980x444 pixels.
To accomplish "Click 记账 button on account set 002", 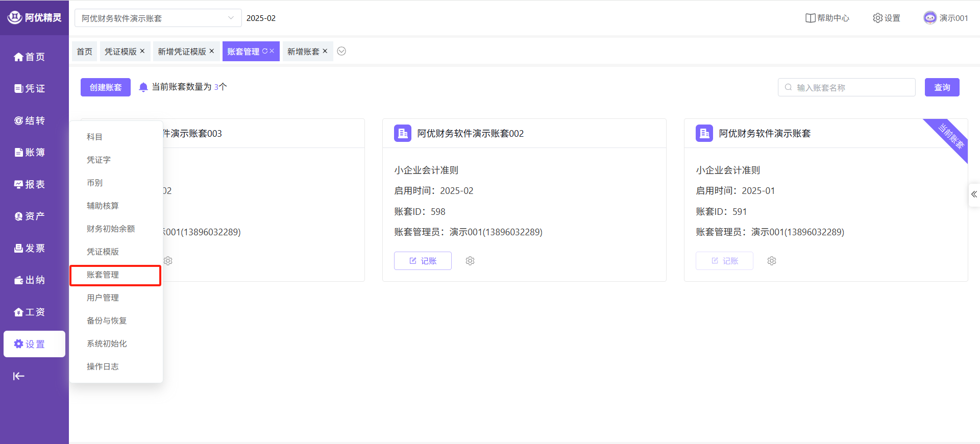I will coord(423,261).
